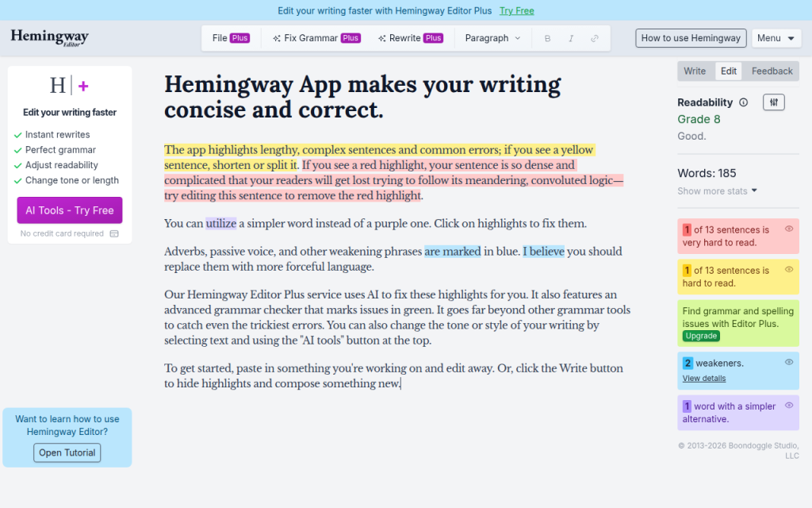Switch to the Write tab
Viewport: 812px width, 508px height.
[695, 71]
